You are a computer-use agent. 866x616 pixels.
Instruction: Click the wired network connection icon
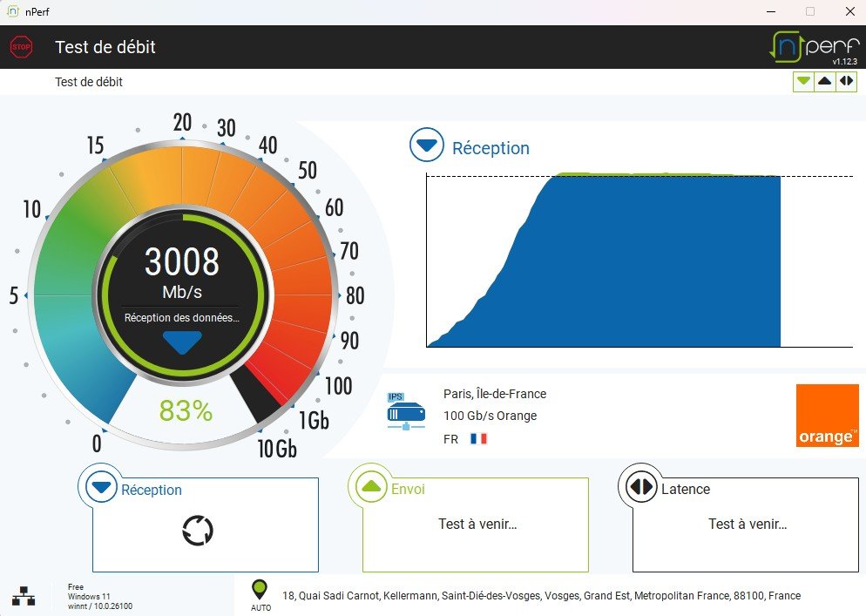[x=24, y=596]
